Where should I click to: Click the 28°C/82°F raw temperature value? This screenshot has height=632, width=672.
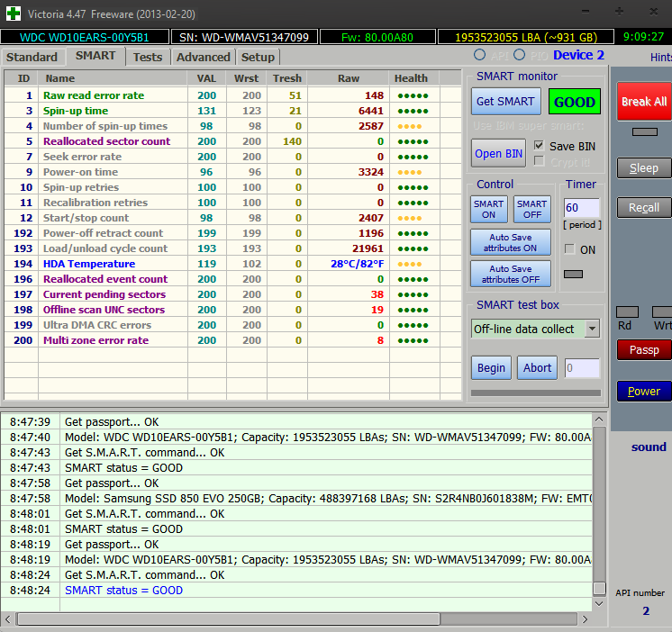tap(357, 264)
